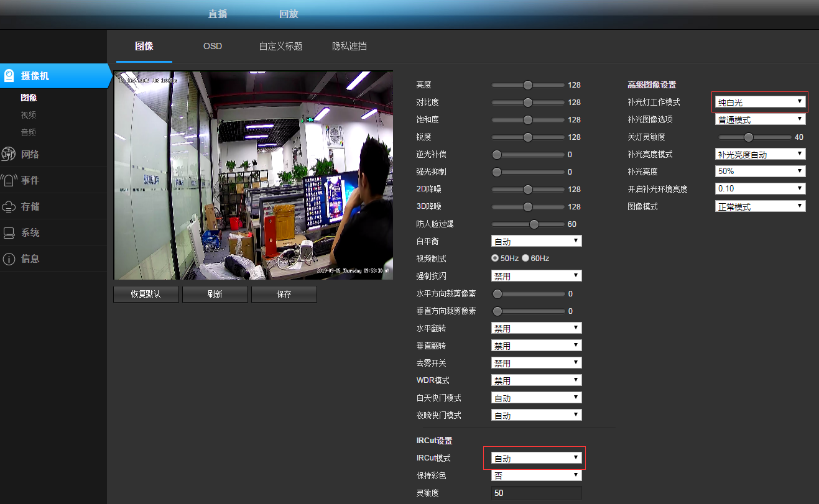This screenshot has width=819, height=504.
Task: Click the 亮度 brightness slider handle
Action: click(x=528, y=85)
